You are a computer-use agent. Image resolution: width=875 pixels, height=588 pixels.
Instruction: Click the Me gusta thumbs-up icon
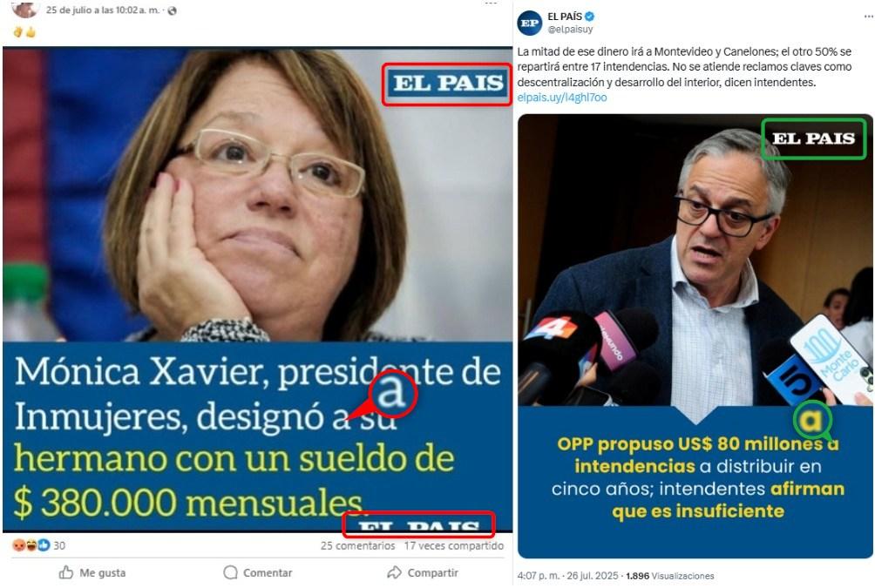coord(66,572)
